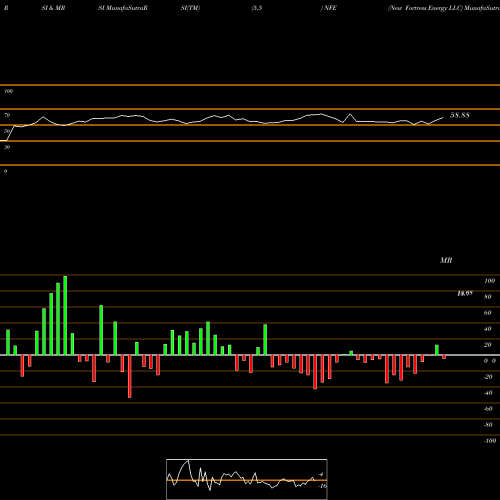Click the MR axis label '80'
This screenshot has height=500, width=500.
point(488,297)
